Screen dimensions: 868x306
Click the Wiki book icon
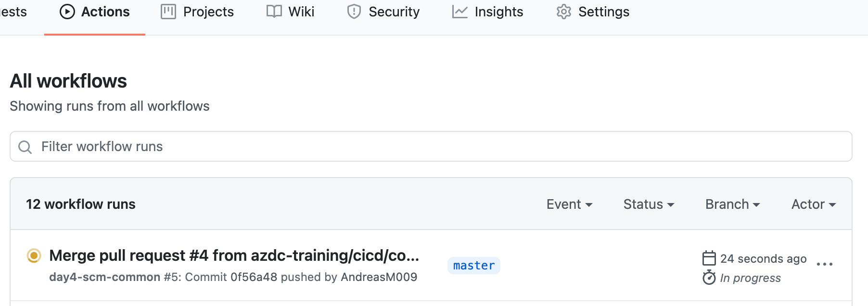[x=274, y=11]
